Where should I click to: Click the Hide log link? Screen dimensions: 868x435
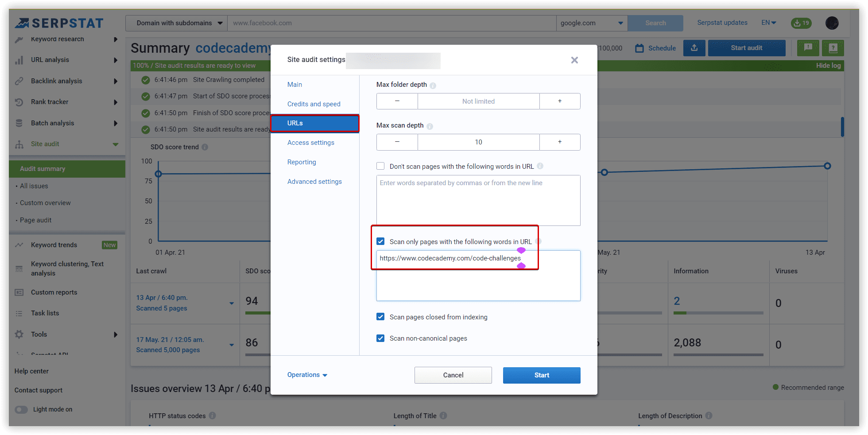click(829, 66)
